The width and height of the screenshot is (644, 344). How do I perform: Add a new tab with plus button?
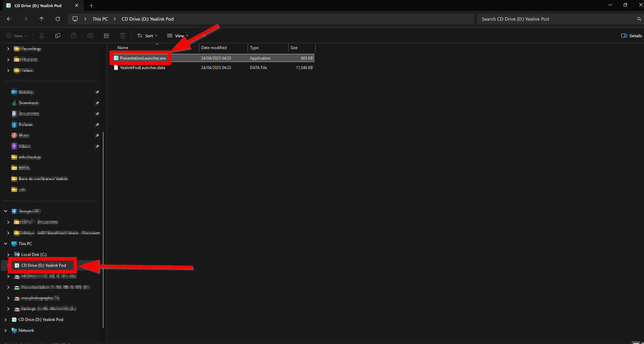(91, 5)
